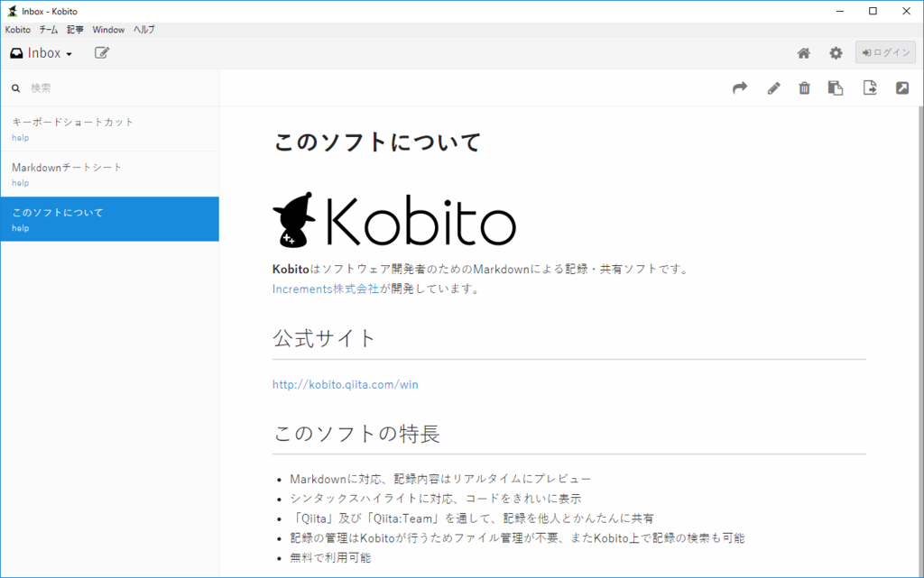Viewport: 924px width, 578px height.
Task: Focus the 検索 search field
Action: (x=118, y=88)
